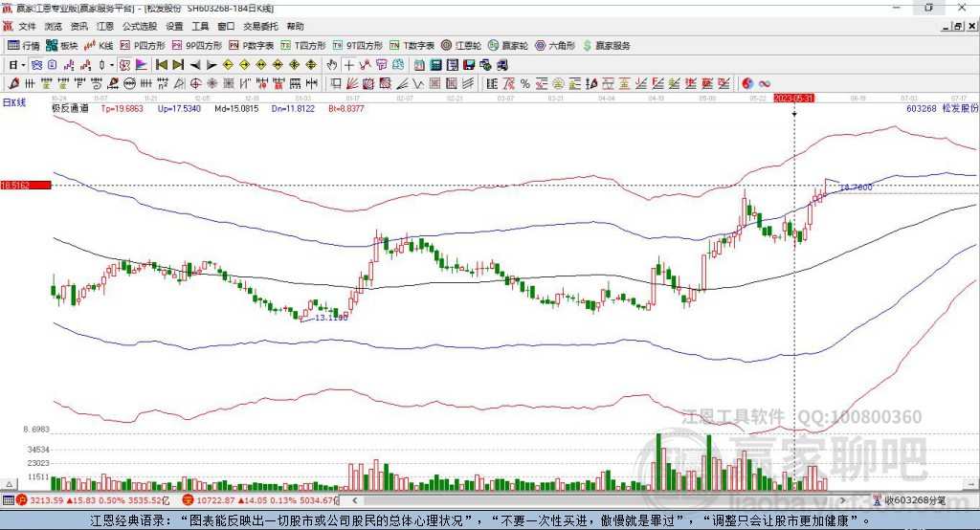Open the 江恩 menu
This screenshot has width=980, height=530.
point(105,26)
